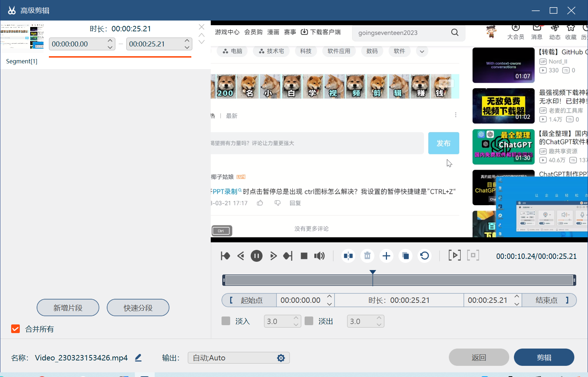
Task: Click the timeline playhead marker
Action: pos(373,272)
